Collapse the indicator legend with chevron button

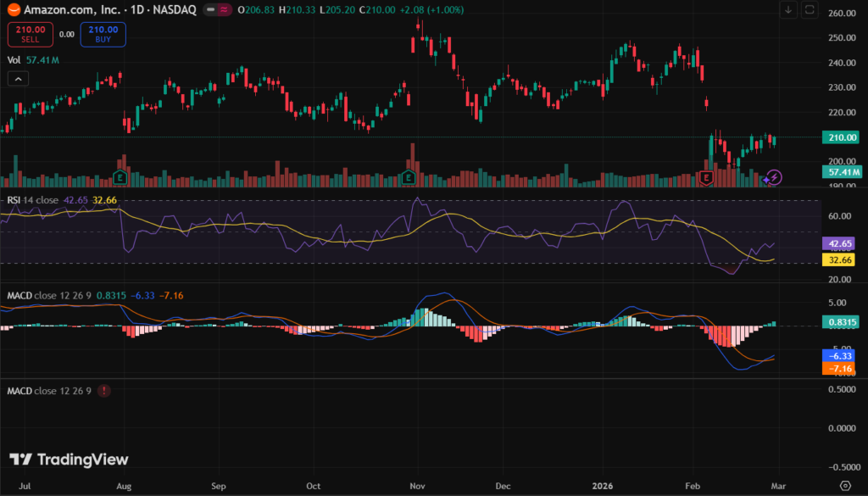18,79
